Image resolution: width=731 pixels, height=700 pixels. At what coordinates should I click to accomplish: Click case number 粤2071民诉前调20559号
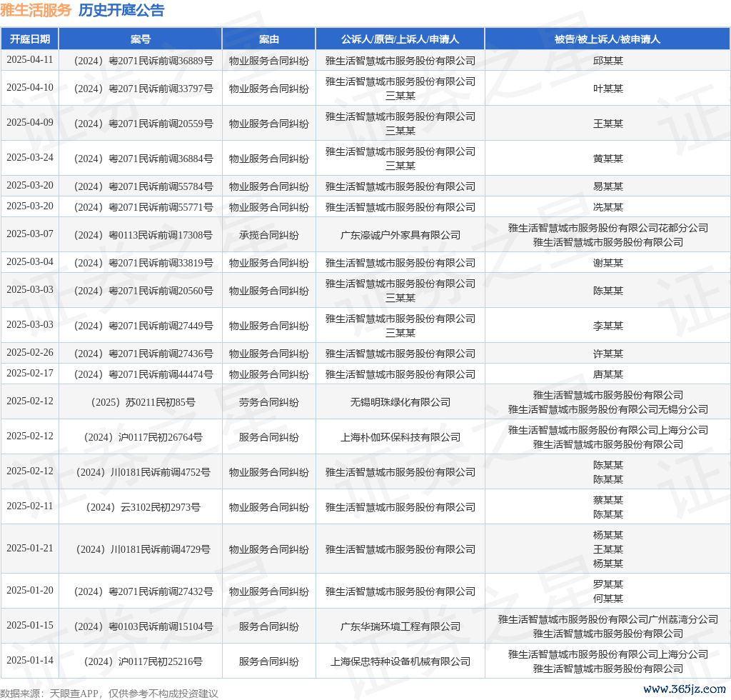[143, 124]
